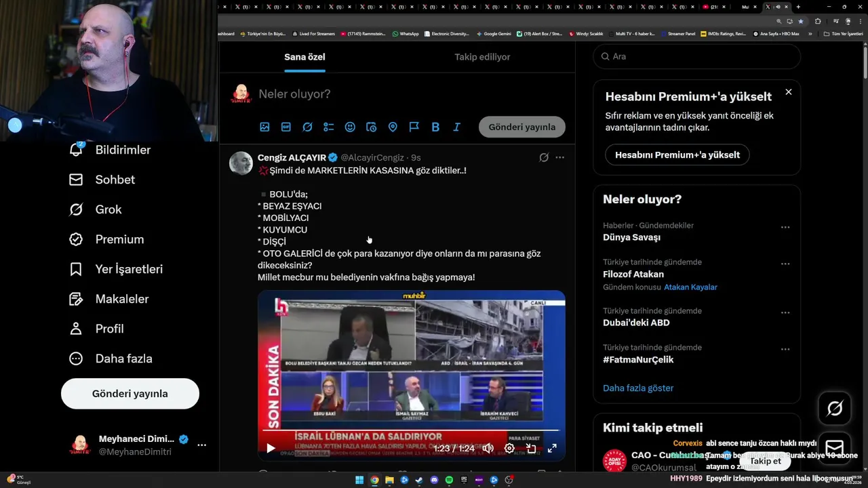The width and height of the screenshot is (868, 488).
Task: Open Yer İşaretleri bookmarks
Action: pyautogui.click(x=115, y=269)
